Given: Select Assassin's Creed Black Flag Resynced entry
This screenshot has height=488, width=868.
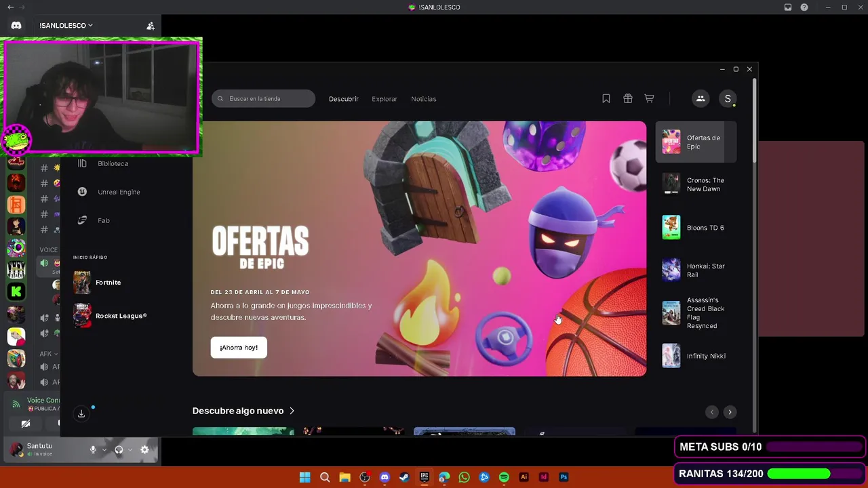Looking at the screenshot, I should [696, 313].
